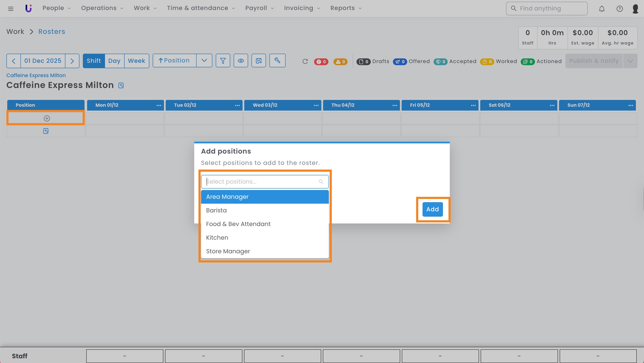Click the Add button
The image size is (644, 363).
click(432, 209)
